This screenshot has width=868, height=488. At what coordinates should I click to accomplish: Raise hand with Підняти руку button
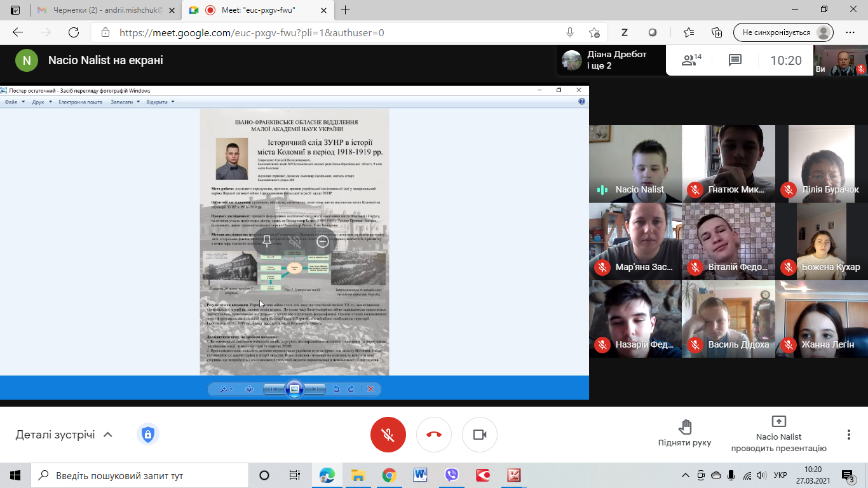point(684,433)
